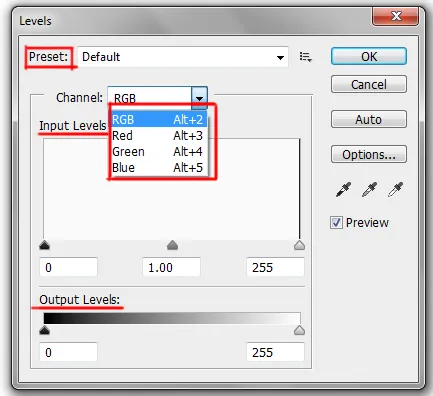Click the Auto button
This screenshot has height=396, width=433.
[x=369, y=119]
